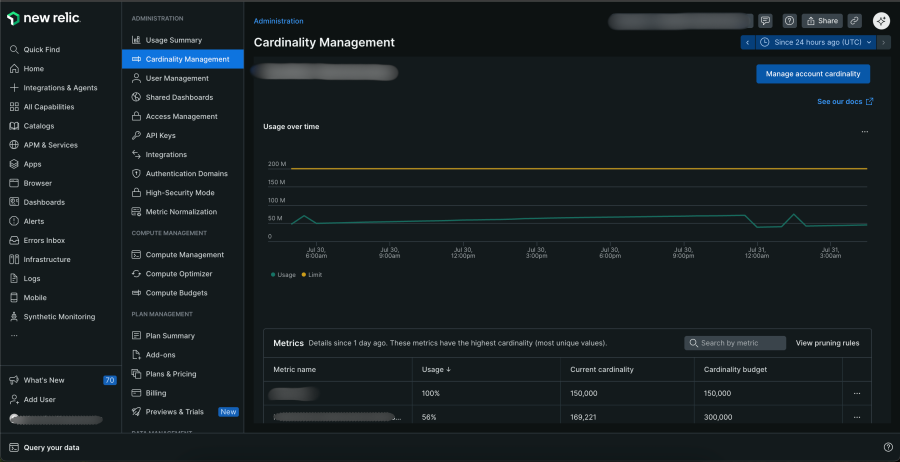
Task: Open Usage Summary page
Action: click(x=167, y=40)
